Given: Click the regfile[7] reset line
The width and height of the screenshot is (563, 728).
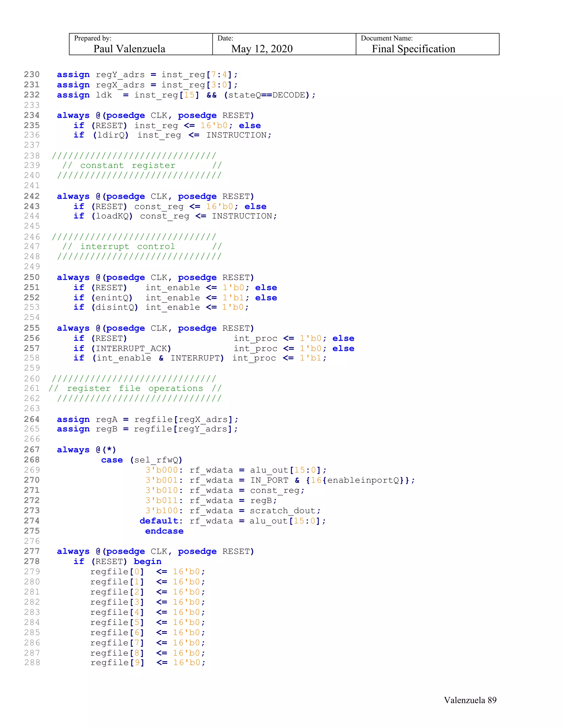Looking at the screenshot, I should pyautogui.click(x=148, y=643).
